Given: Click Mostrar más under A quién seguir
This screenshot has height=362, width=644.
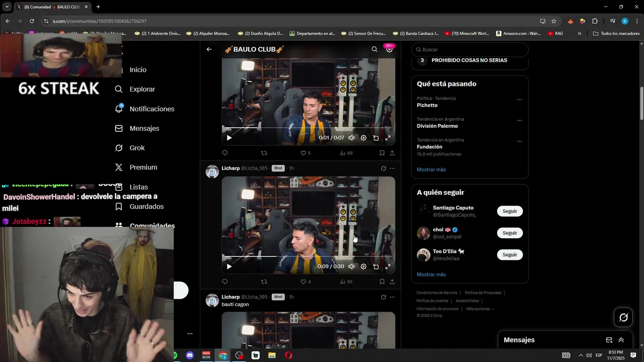Looking at the screenshot, I should [x=431, y=275].
